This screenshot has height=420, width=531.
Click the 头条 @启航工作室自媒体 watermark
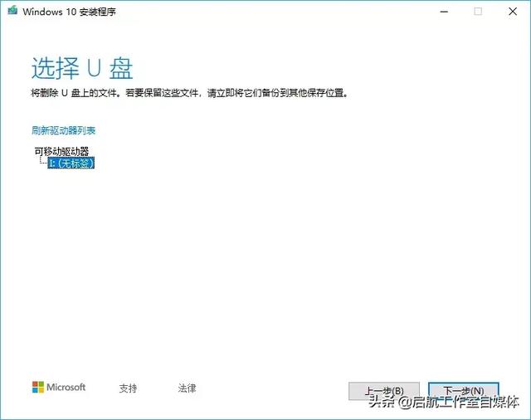click(x=444, y=402)
